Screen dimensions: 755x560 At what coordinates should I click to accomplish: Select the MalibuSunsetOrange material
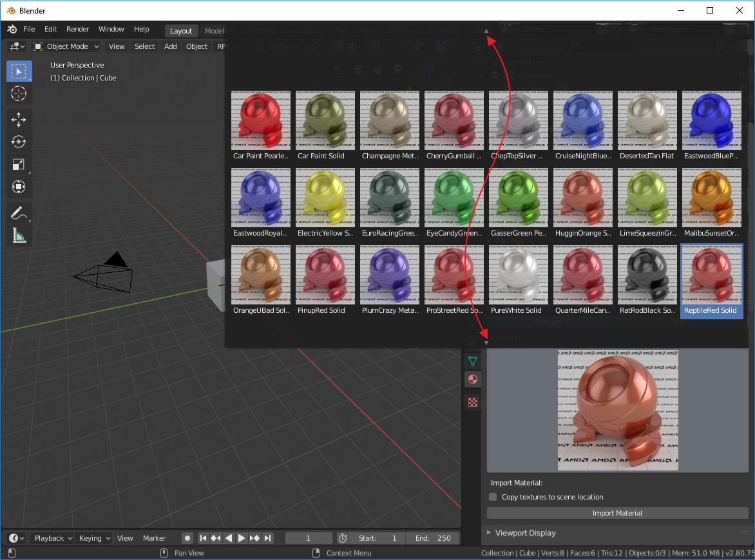tap(712, 203)
